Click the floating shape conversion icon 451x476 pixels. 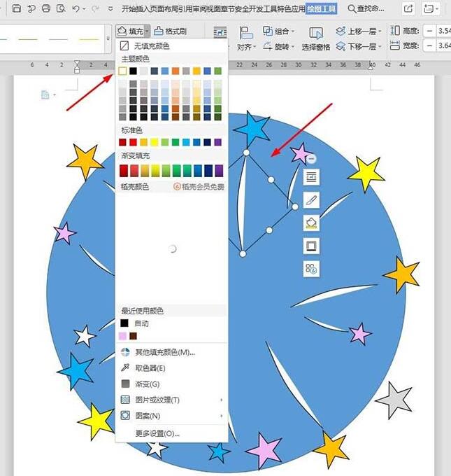(311, 269)
